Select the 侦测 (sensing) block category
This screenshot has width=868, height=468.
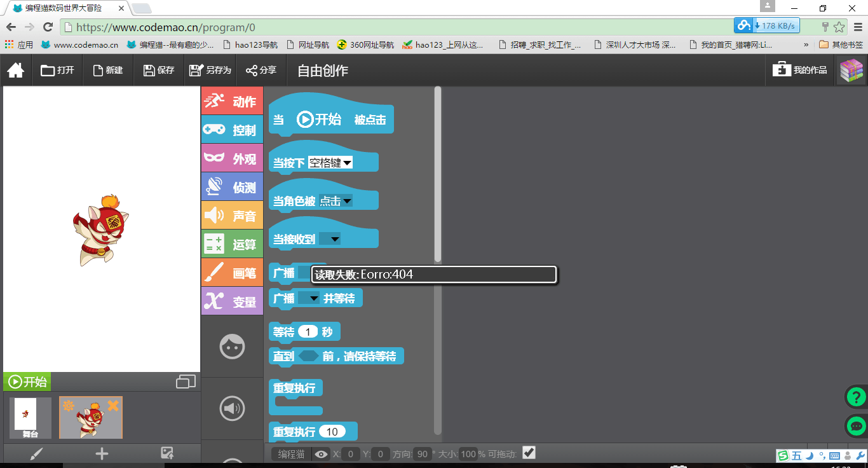232,187
